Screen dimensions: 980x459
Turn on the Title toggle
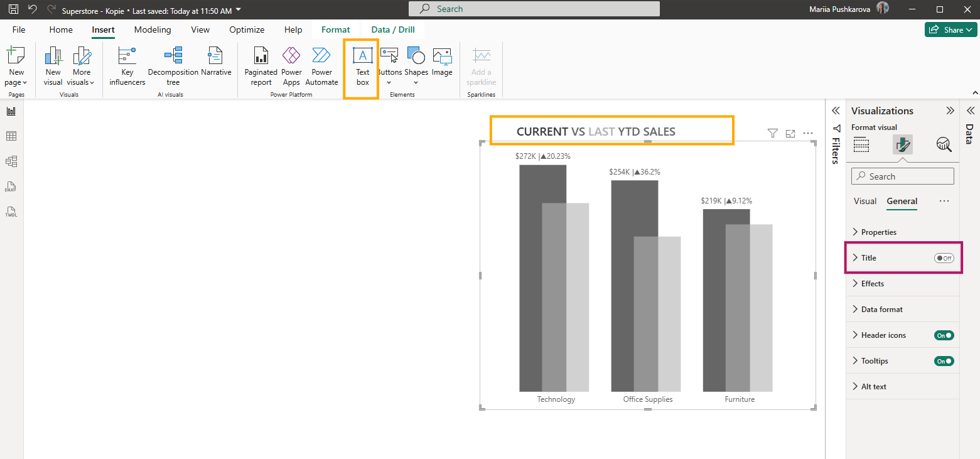[944, 258]
